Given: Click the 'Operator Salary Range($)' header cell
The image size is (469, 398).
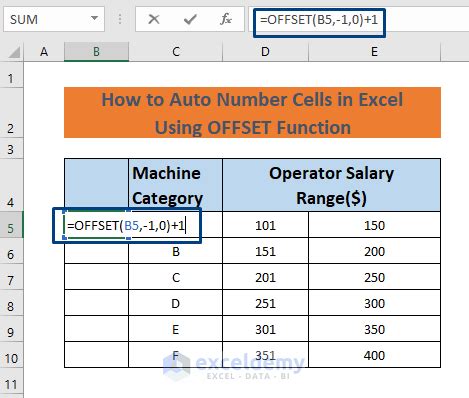Looking at the screenshot, I should [x=331, y=185].
